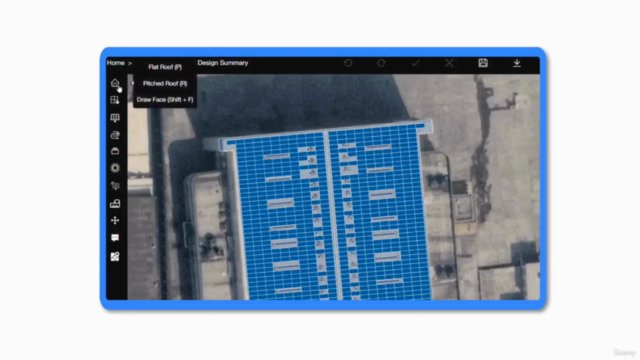Click the undo arrow in top bar
The width and height of the screenshot is (640, 360).
click(x=348, y=63)
